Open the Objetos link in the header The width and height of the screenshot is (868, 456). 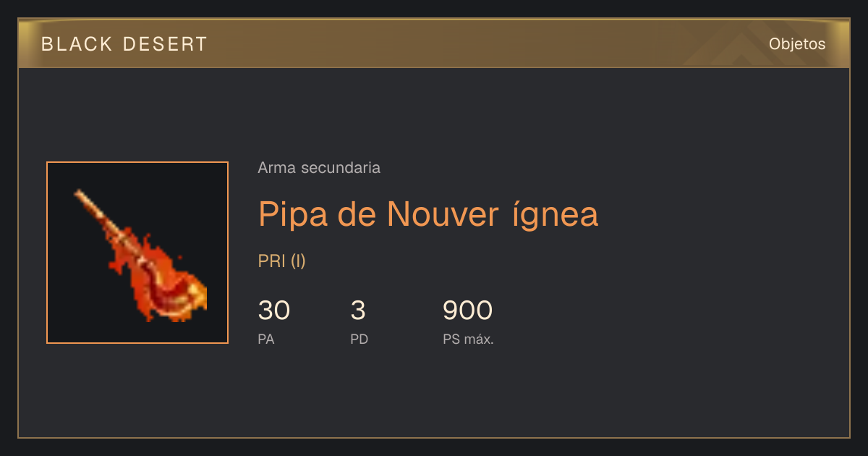click(797, 44)
